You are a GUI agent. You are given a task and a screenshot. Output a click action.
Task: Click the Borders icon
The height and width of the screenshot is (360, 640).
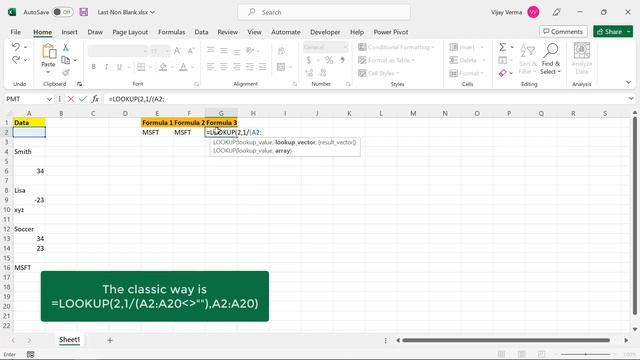coord(141,67)
